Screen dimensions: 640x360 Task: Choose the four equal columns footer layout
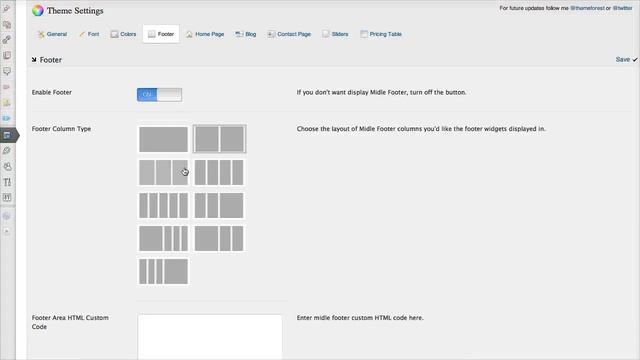219,172
